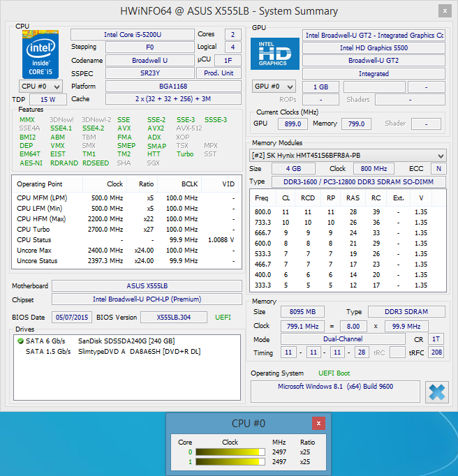Click the Uncore Status row
The width and height of the screenshot is (458, 476).
126,261
